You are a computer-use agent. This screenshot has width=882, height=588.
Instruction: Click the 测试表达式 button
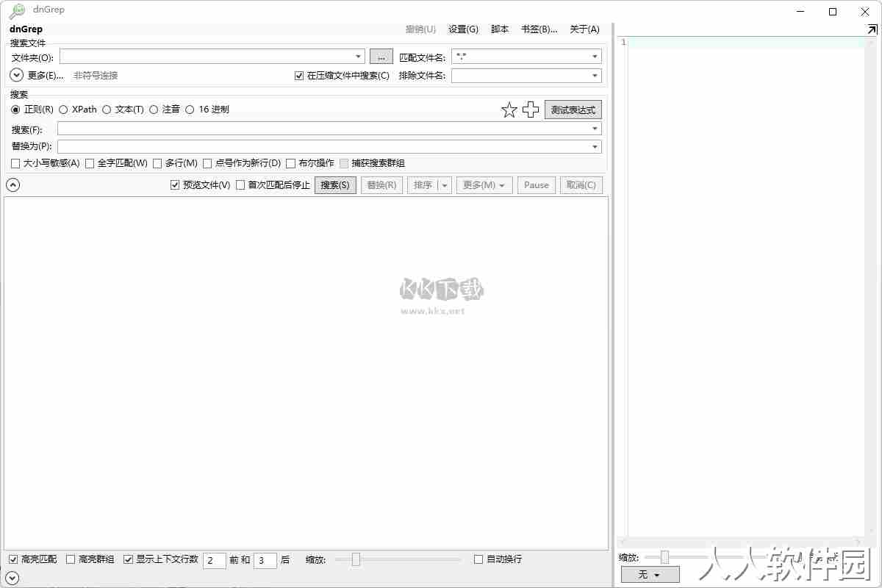pos(573,110)
